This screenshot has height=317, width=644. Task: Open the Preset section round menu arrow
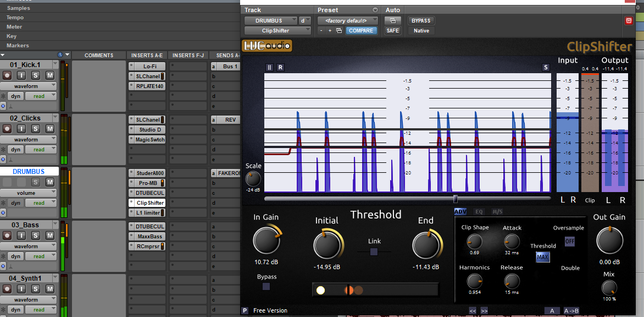coord(375,10)
